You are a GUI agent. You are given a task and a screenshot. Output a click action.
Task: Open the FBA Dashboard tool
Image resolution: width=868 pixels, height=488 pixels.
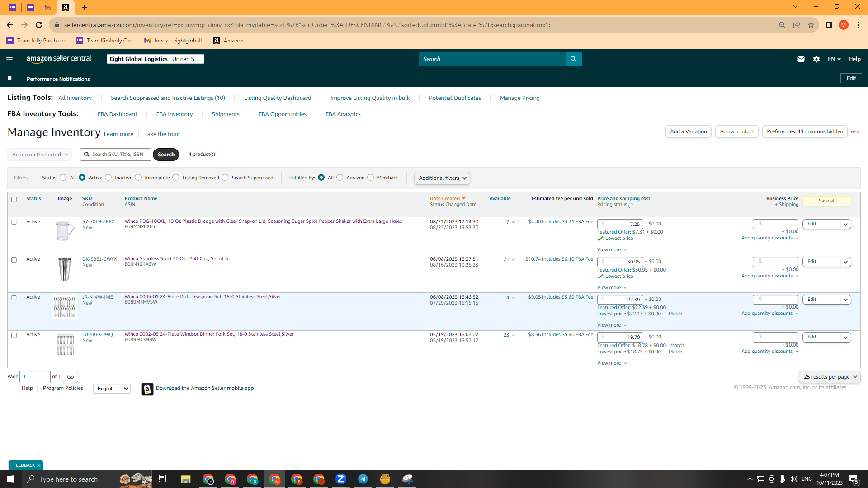coord(118,114)
